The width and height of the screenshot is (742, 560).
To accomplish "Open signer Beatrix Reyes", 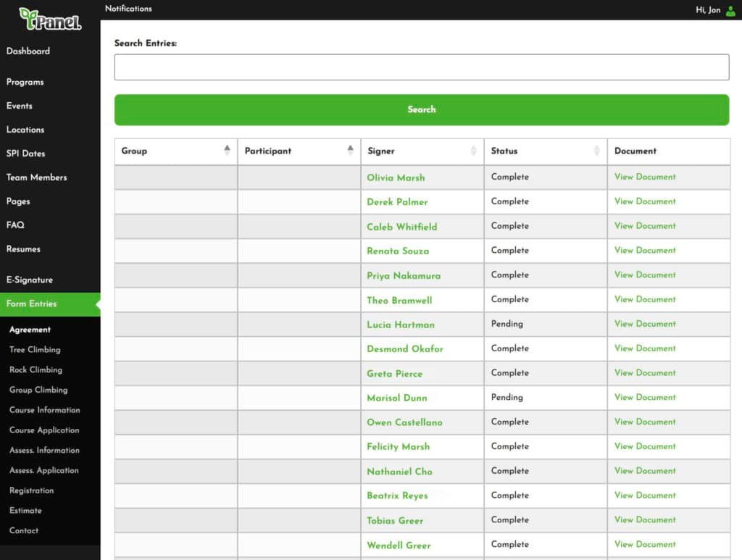I will pos(397,496).
